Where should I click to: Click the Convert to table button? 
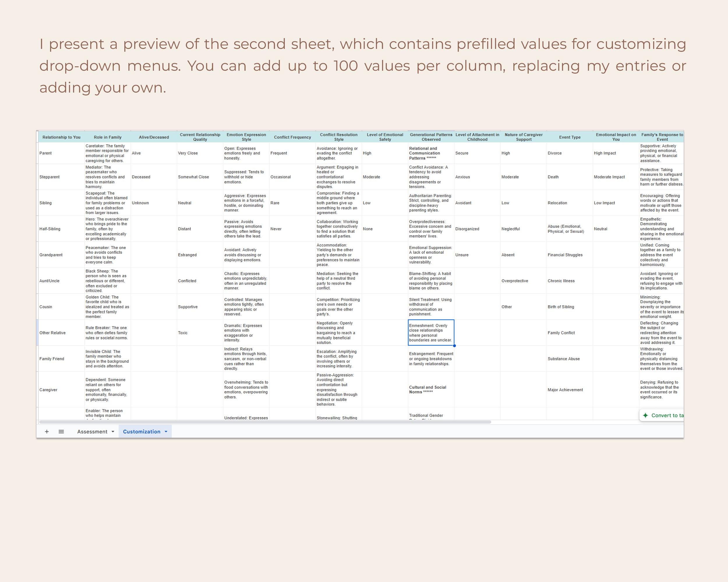667,415
